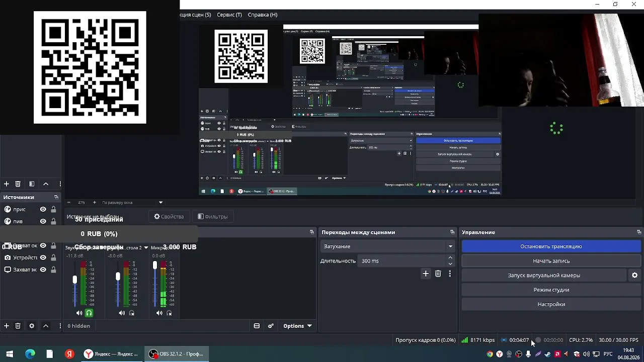This screenshot has height=362, width=644.
Task: Open virtual camera settings gear
Action: click(x=634, y=276)
